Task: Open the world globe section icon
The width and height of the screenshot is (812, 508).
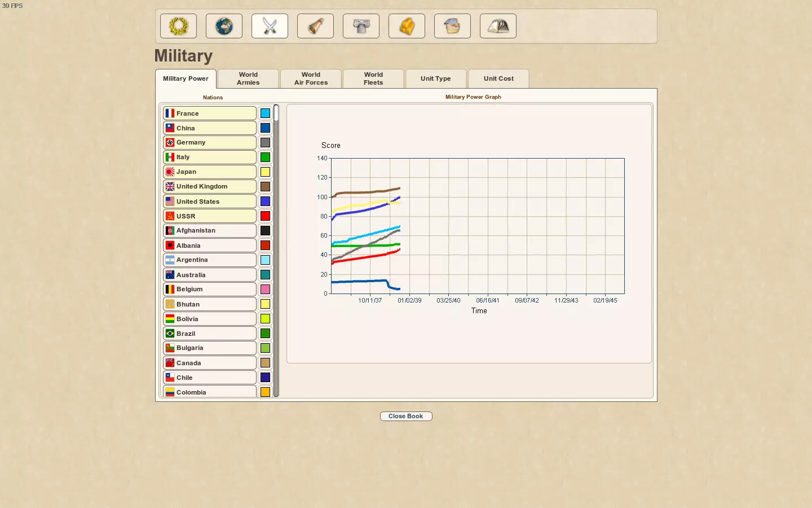Action: 224,26
